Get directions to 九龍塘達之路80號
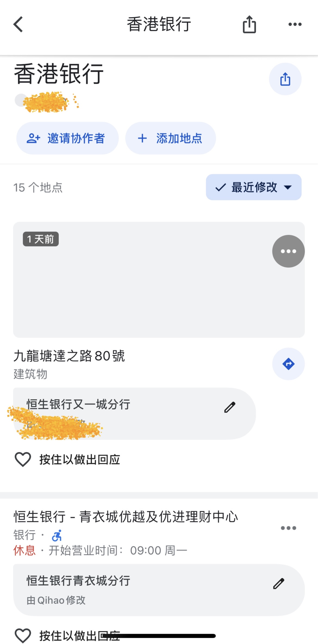This screenshot has width=318, height=644. click(x=288, y=364)
